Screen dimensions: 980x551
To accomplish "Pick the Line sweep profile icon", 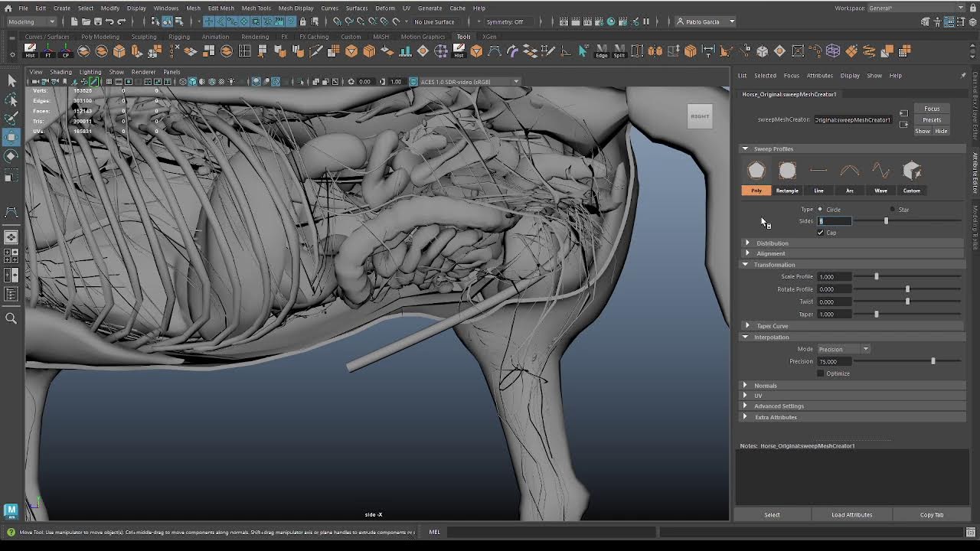I will click(818, 171).
